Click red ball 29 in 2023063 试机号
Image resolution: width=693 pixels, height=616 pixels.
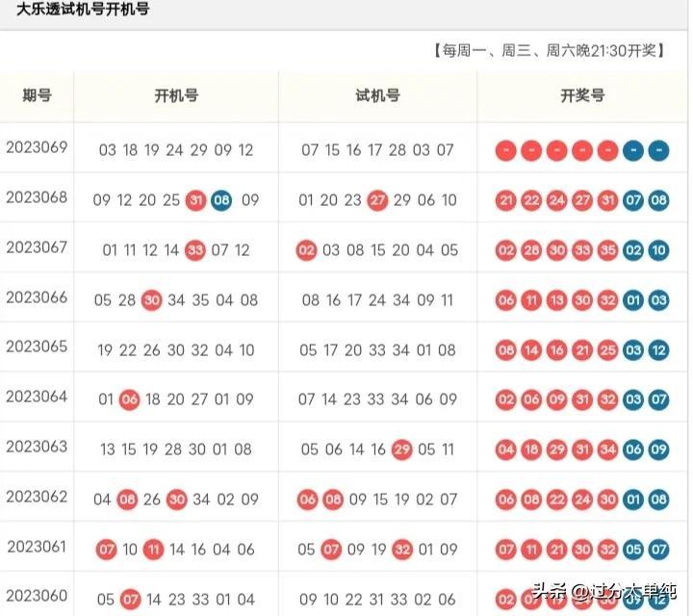(x=401, y=449)
